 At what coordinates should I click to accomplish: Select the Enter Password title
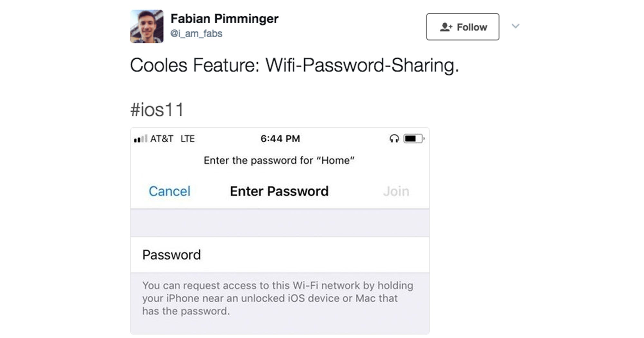pos(279,191)
